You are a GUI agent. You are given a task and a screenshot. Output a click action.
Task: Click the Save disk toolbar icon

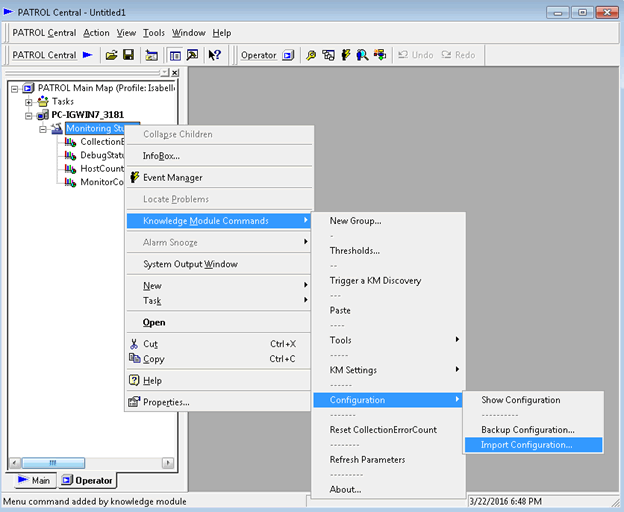click(x=128, y=55)
